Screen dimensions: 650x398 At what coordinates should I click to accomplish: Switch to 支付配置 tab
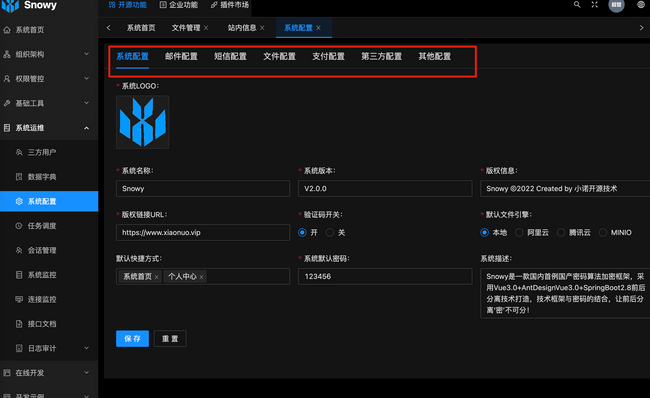point(328,56)
